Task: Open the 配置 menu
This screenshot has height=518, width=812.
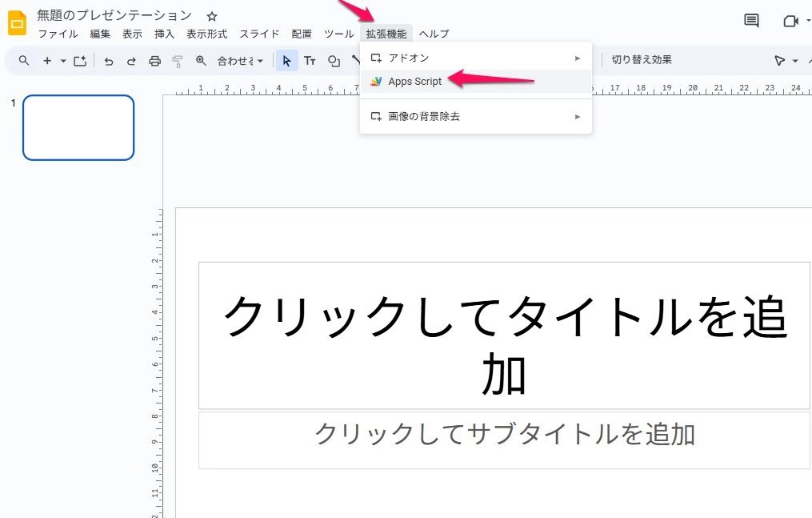Action: click(302, 34)
